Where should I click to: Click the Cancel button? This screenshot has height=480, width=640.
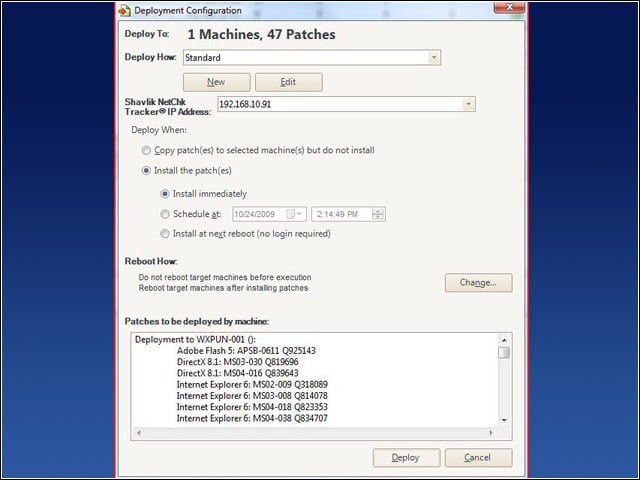[478, 458]
